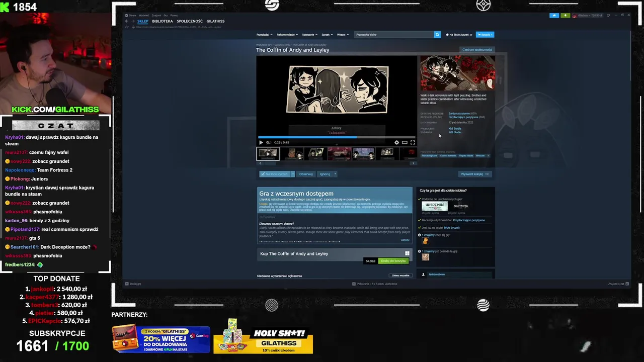
Task: Click the Bogata fabuła tag
Action: [466, 156]
